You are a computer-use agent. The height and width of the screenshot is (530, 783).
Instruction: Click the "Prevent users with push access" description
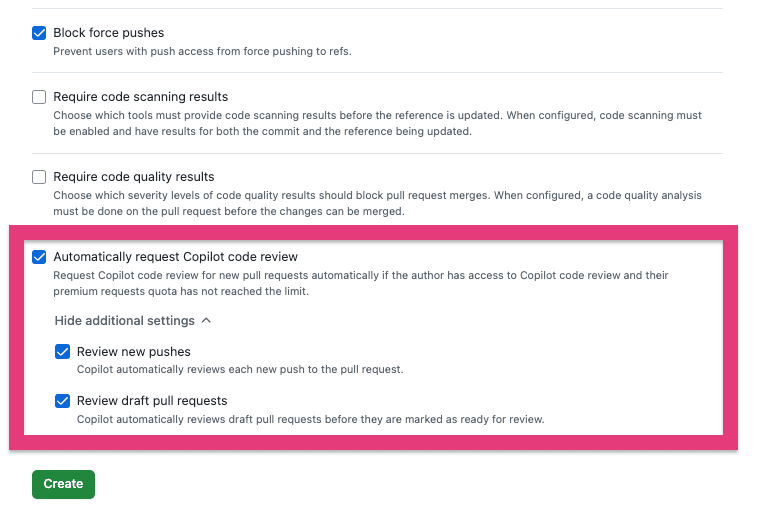(x=201, y=51)
